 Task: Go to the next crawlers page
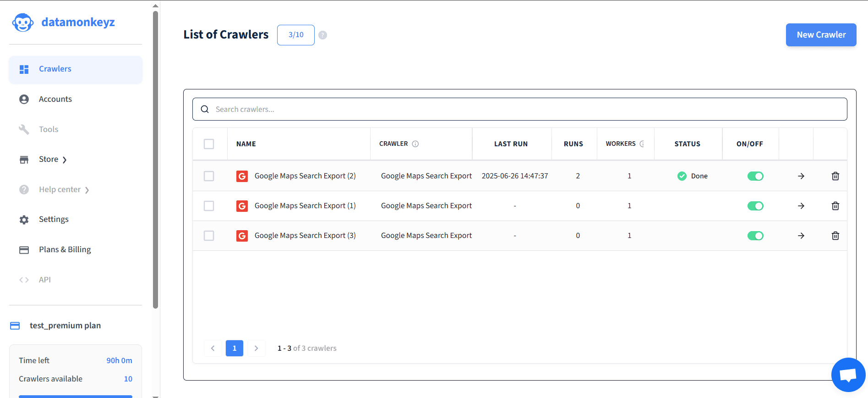click(x=257, y=348)
